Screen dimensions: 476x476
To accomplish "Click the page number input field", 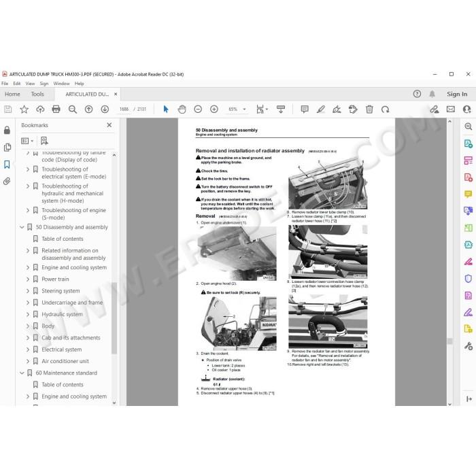I will (x=124, y=109).
